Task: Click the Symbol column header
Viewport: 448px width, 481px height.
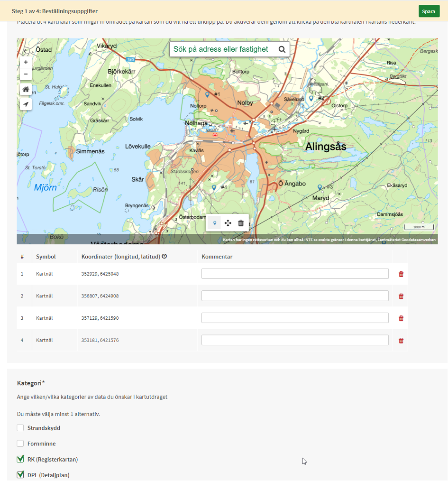Action: [x=46, y=257]
